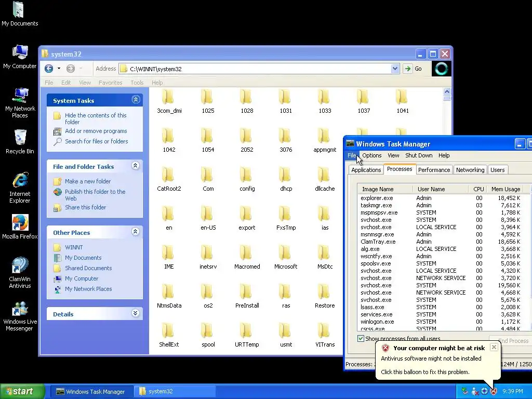The image size is (532, 399).
Task: Click the Go button next to address bar
Action: 413,69
